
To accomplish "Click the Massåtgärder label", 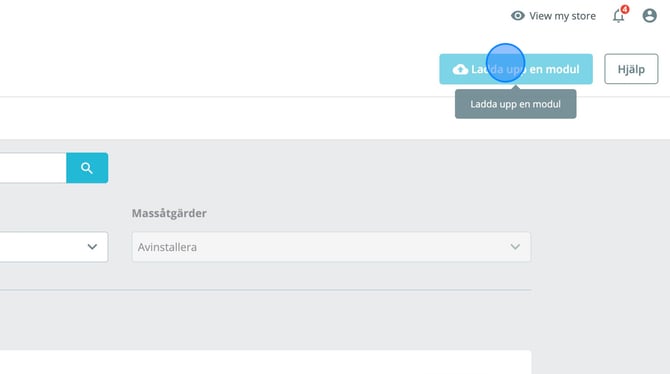I will tap(169, 213).
